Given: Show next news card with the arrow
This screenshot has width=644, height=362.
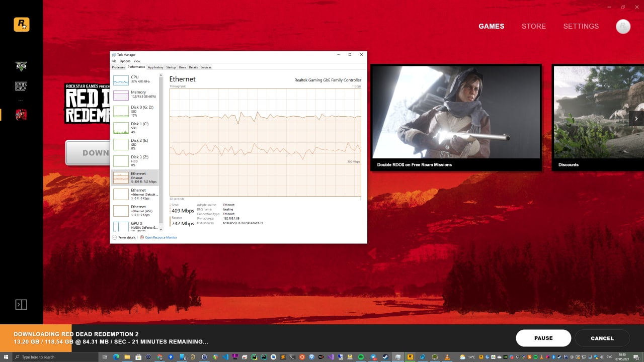Looking at the screenshot, I should pyautogui.click(x=636, y=119).
